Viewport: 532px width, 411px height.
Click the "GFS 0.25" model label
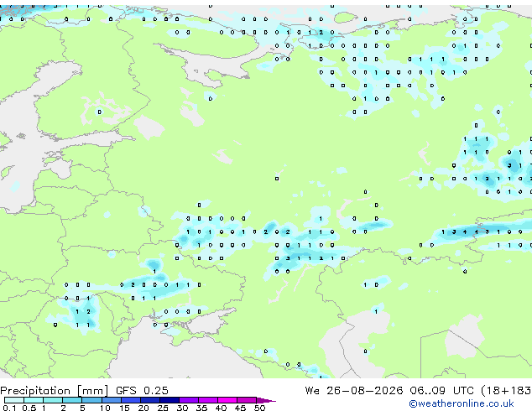tap(142, 391)
